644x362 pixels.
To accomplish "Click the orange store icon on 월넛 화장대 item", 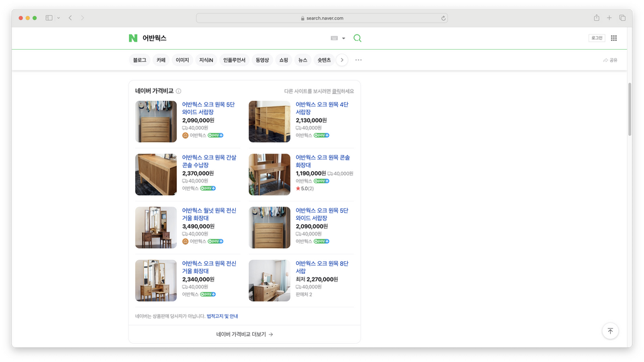I will tap(186, 242).
